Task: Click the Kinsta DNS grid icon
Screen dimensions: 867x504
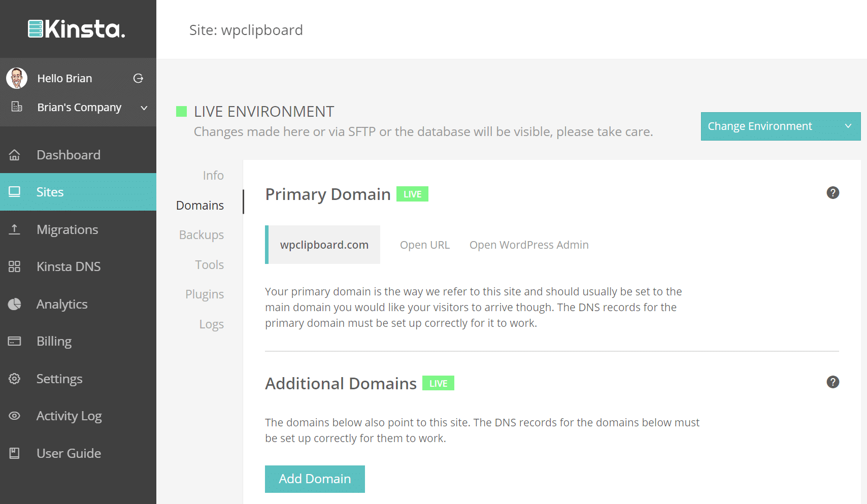Action: click(x=15, y=266)
